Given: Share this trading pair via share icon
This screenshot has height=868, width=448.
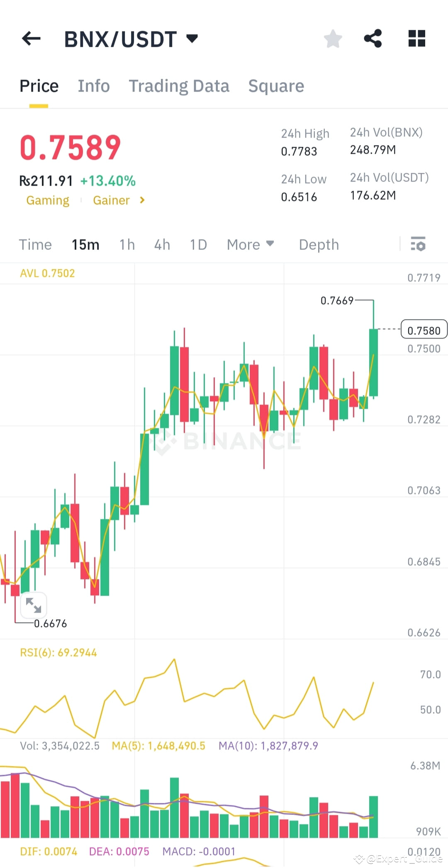Looking at the screenshot, I should point(373,39).
